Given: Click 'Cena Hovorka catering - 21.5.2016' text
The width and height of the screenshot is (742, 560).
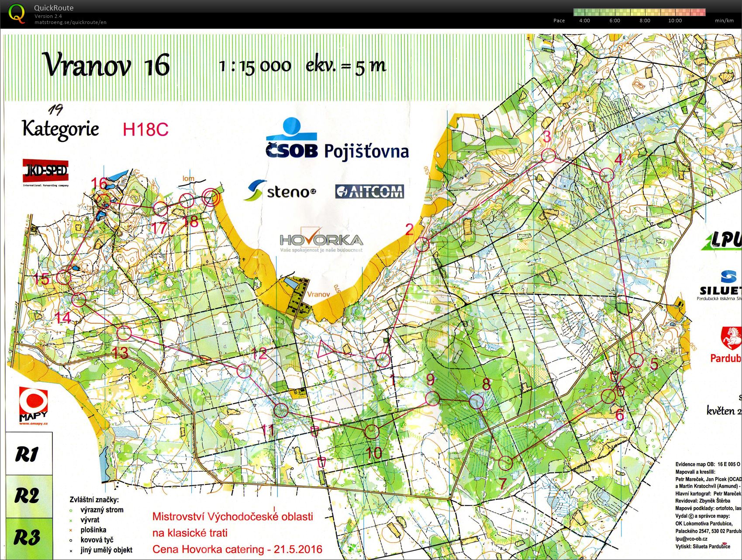Looking at the screenshot, I should point(237,549).
